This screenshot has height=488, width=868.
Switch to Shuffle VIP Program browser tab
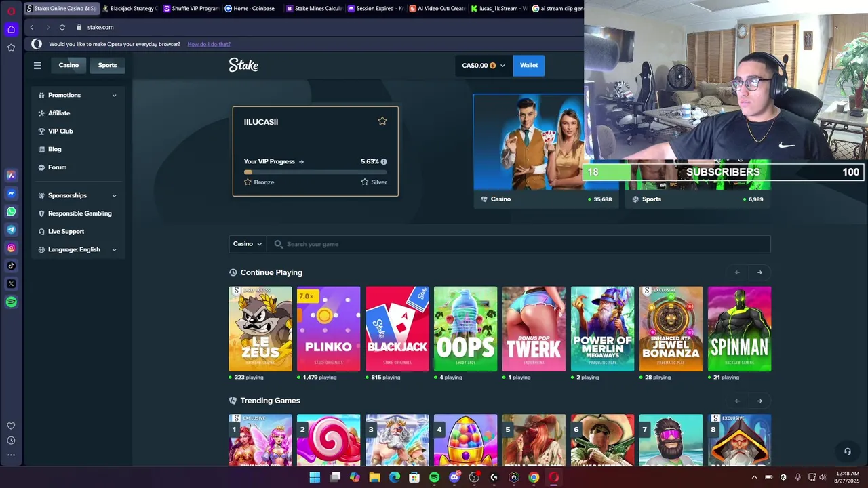(x=191, y=8)
